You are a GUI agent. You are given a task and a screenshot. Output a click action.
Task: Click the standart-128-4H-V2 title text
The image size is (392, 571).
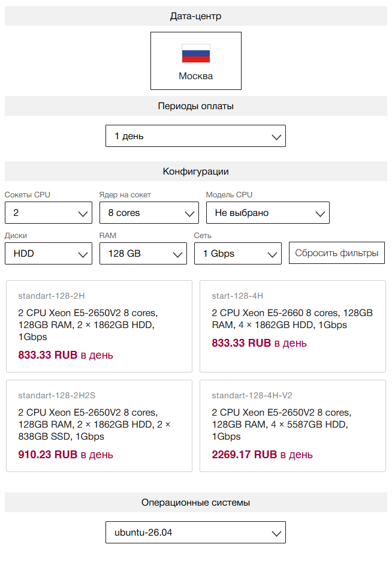coord(252,395)
